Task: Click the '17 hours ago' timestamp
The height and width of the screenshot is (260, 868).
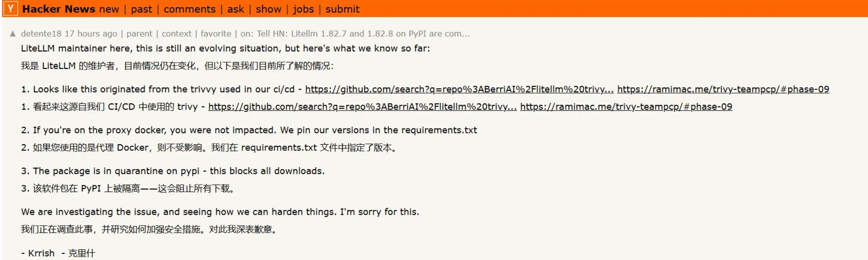Action: pyautogui.click(x=91, y=34)
